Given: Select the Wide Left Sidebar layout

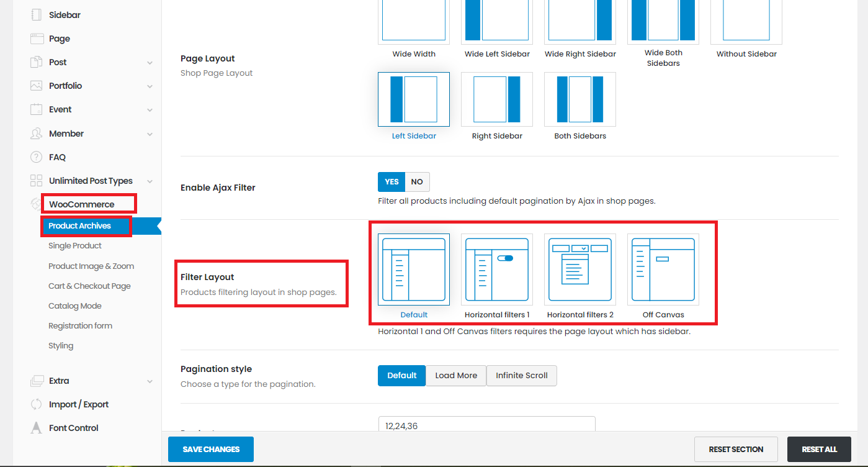Looking at the screenshot, I should coord(497,21).
